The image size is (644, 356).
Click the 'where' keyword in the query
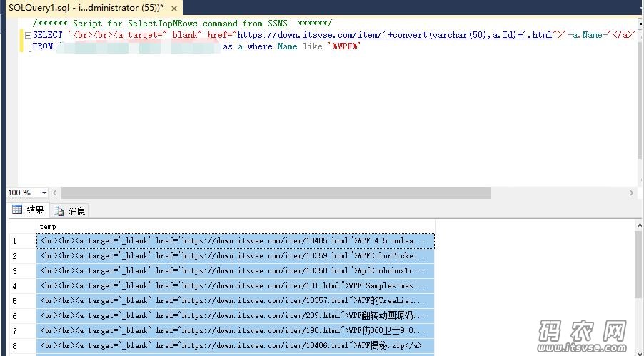(x=260, y=46)
